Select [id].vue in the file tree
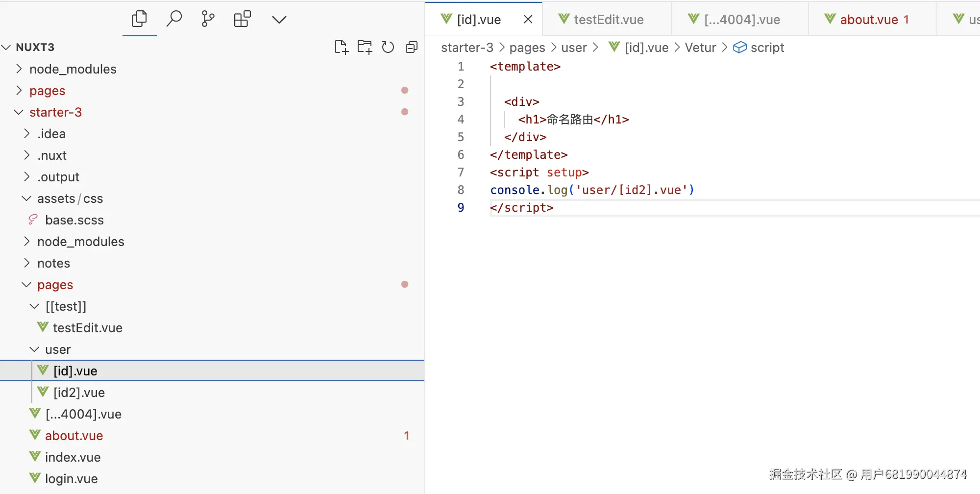The height and width of the screenshot is (494, 980). click(x=212, y=371)
